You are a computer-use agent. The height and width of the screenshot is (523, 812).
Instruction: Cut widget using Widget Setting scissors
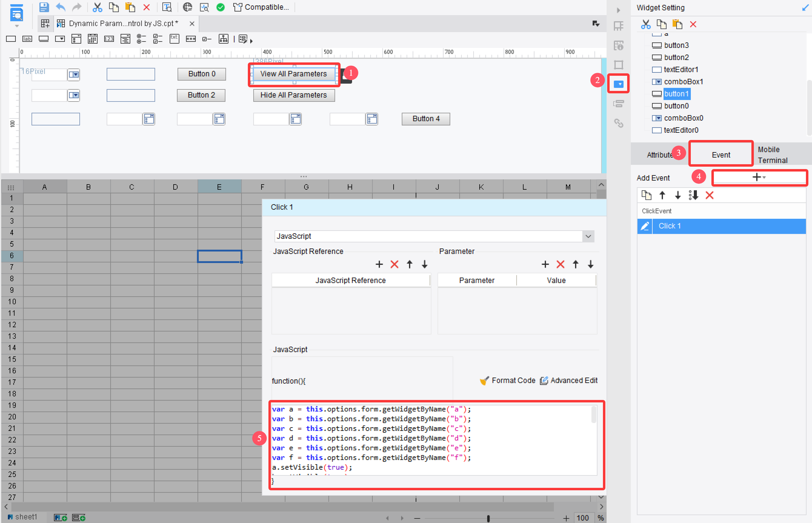[645, 25]
